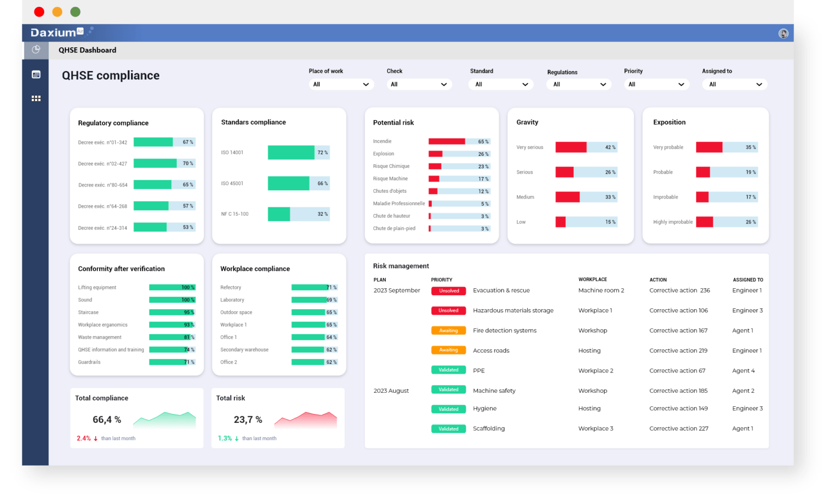Click Unsolved badge for Hazardous materials storage
Screen dimensions: 832x504
448,311
